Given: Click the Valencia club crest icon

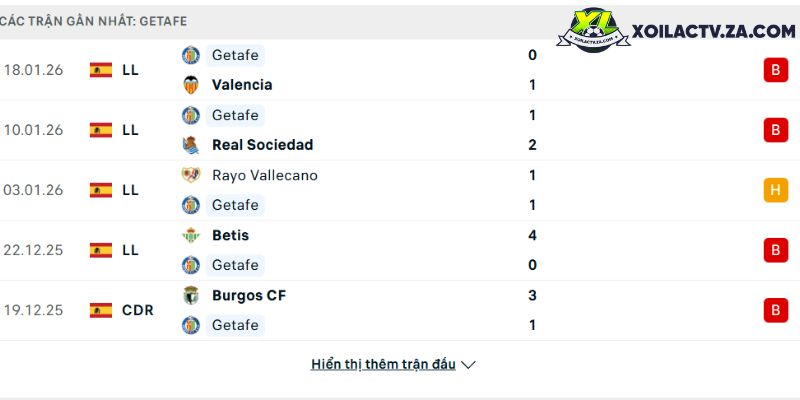Looking at the screenshot, I should 190,85.
